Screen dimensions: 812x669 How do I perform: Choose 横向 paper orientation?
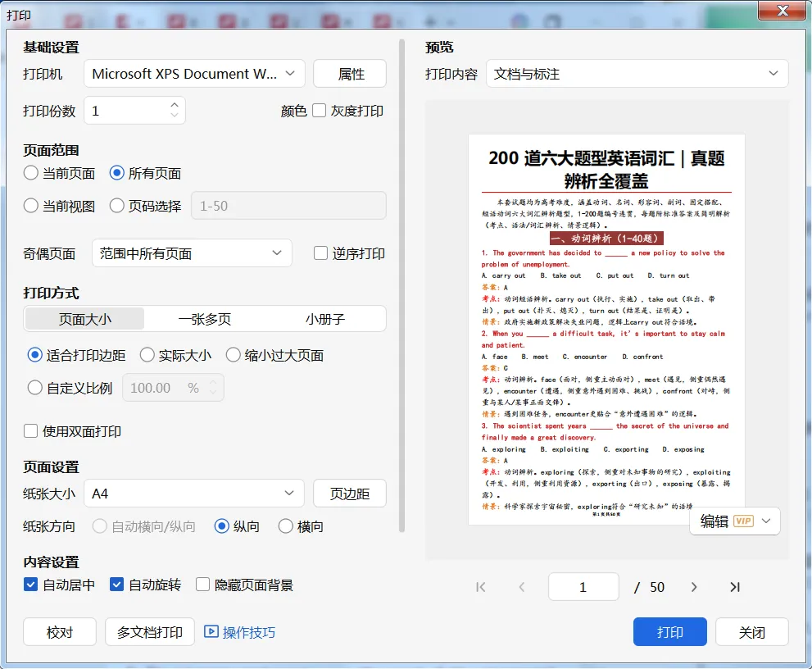[x=286, y=526]
